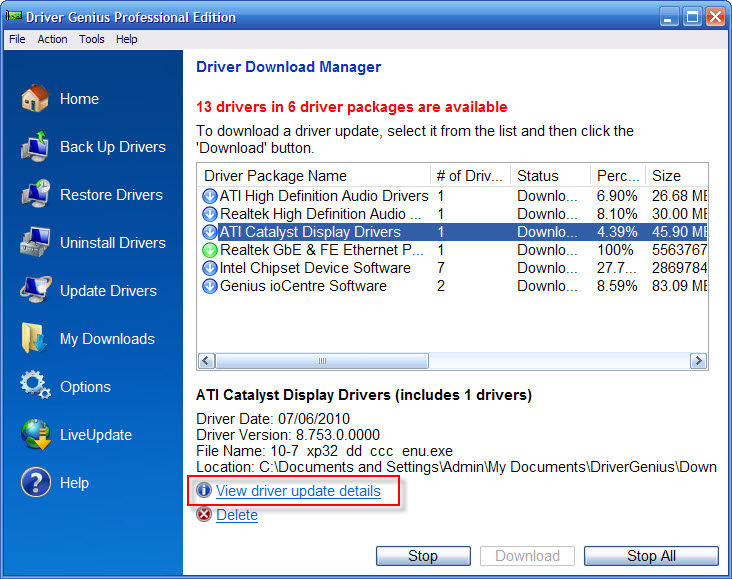Select Realtek GbE & FE Ethernet row

point(452,250)
